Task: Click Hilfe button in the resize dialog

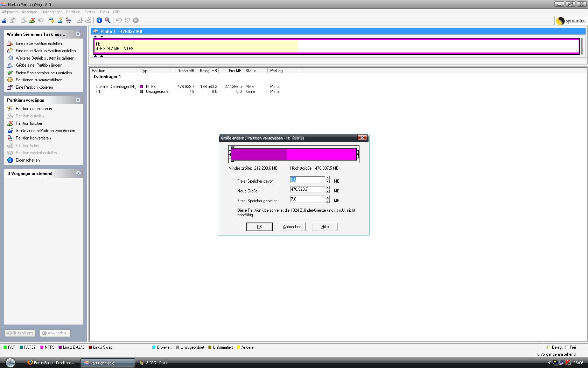Action: tap(325, 227)
